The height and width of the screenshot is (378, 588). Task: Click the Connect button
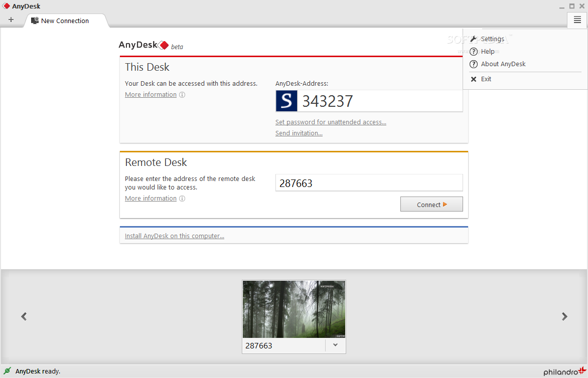431,204
